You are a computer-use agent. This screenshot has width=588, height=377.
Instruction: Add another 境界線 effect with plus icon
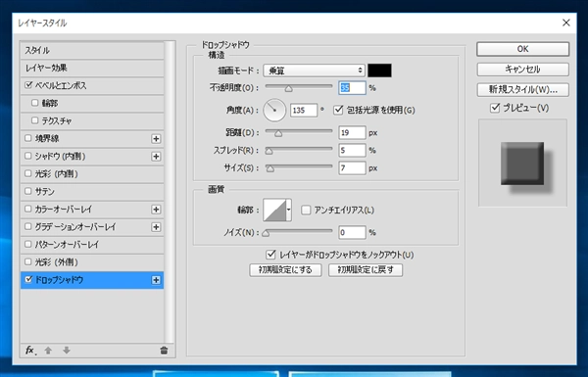click(x=156, y=139)
